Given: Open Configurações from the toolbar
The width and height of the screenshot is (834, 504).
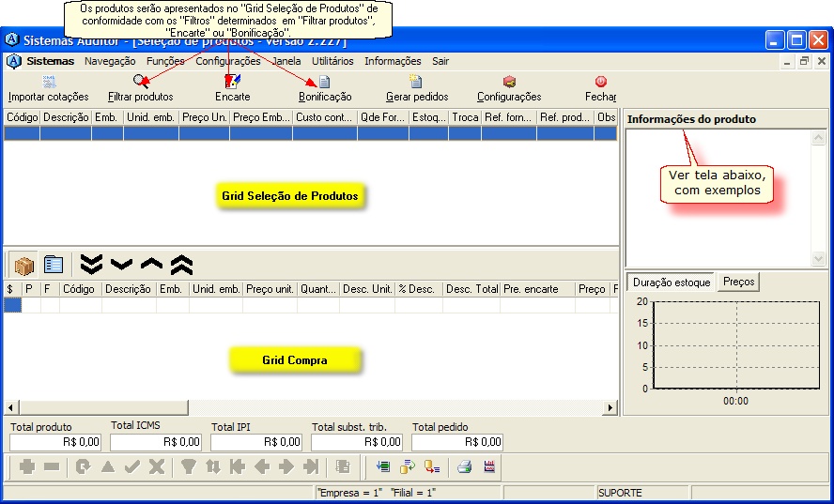Looking at the screenshot, I should (x=509, y=89).
